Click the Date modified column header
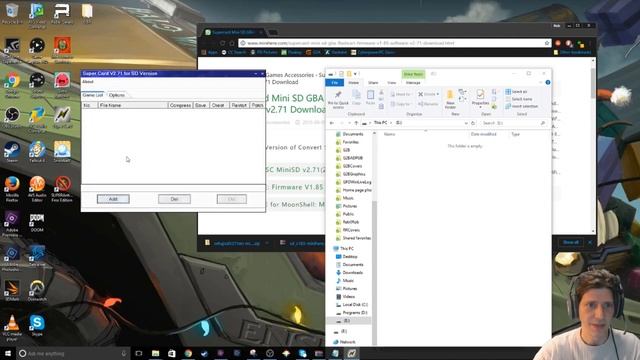640x360 pixels. click(x=484, y=134)
